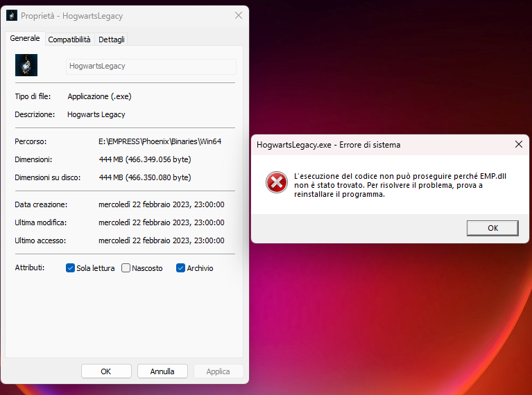Viewport: 532px width, 395px height.
Task: Click the HogwartsLegacy icon in properties title bar
Action: pos(12,15)
